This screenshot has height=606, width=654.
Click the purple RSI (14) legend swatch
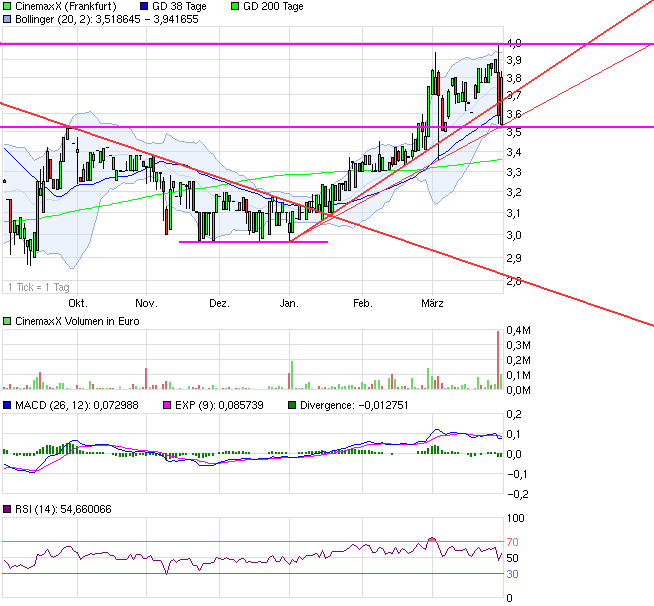coord(8,509)
